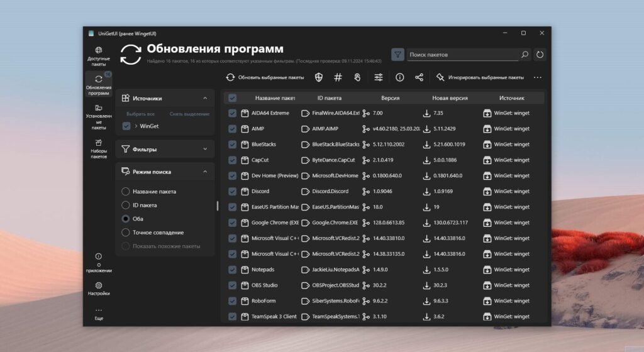The height and width of the screenshot is (352, 644).
Task: Uncheck the AIMP row checkbox
Action: pos(233,129)
